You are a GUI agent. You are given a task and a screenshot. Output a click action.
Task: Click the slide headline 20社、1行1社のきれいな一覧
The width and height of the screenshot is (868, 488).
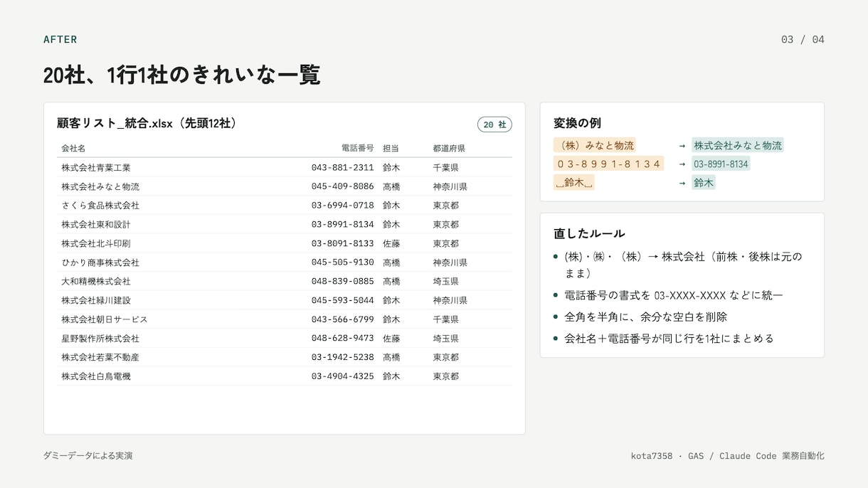pos(182,75)
